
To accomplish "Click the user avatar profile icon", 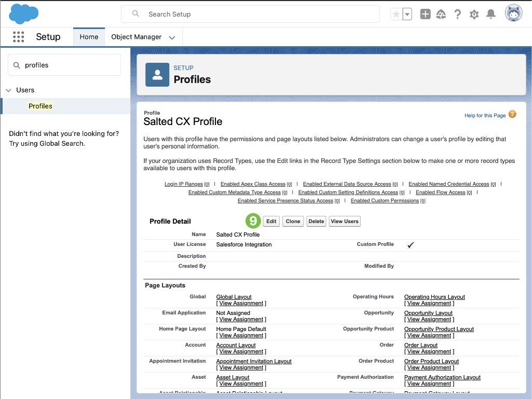I will pyautogui.click(x=513, y=13).
